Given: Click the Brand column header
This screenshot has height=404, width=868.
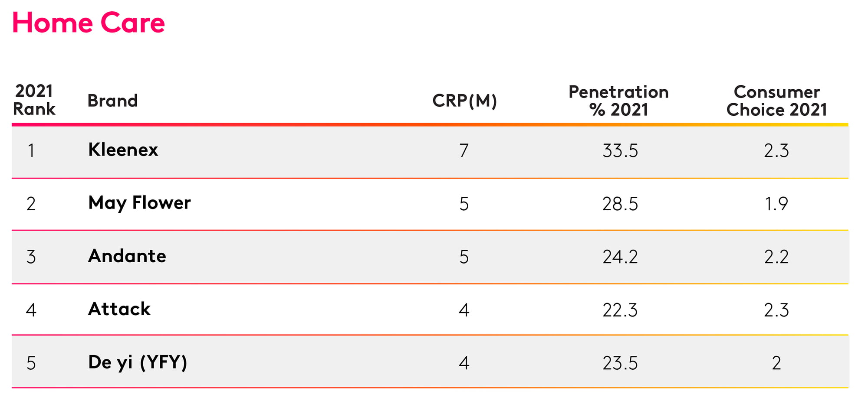Looking at the screenshot, I should (112, 101).
